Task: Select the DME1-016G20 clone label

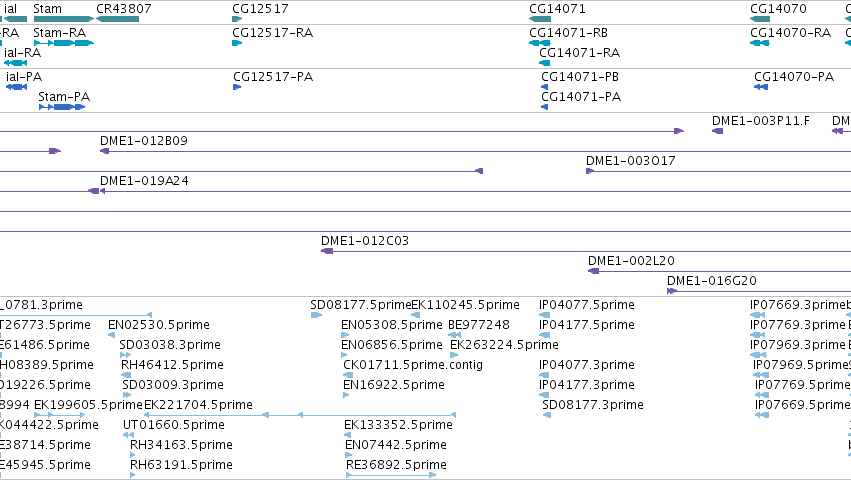Action: 712,281
